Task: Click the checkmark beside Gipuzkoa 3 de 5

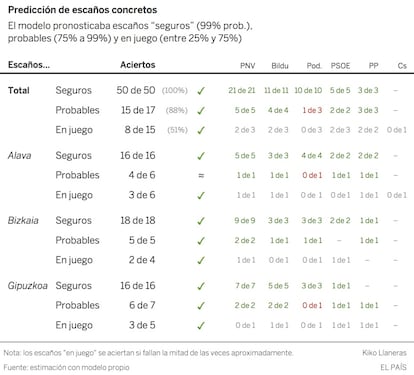Action: (201, 326)
